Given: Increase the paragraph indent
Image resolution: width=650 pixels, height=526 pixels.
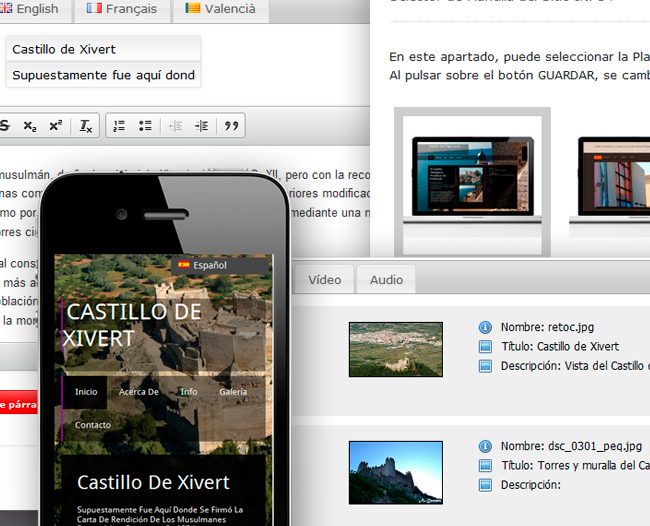Looking at the screenshot, I should tap(201, 126).
